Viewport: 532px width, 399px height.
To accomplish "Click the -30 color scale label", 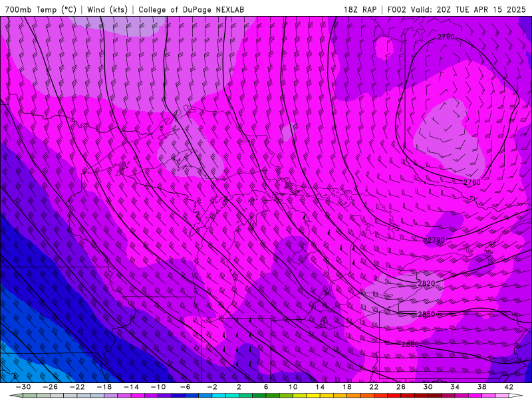I will 23,387.
